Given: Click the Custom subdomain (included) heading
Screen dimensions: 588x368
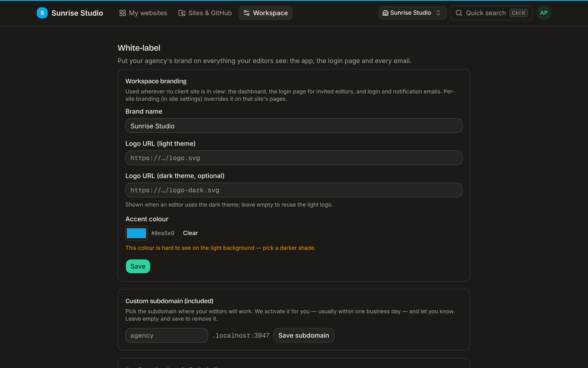Looking at the screenshot, I should point(169,301).
